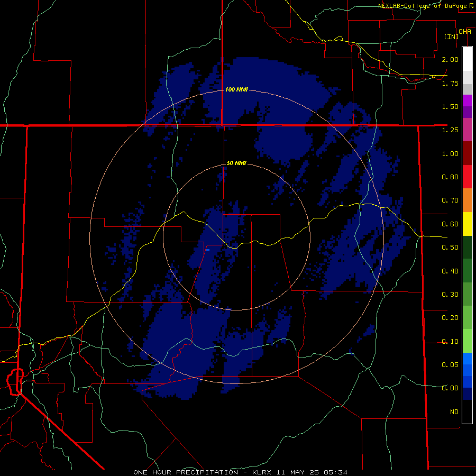Select the yellow 0.60 legend swatch
The height and width of the screenshot is (476, 476).
coord(467,224)
